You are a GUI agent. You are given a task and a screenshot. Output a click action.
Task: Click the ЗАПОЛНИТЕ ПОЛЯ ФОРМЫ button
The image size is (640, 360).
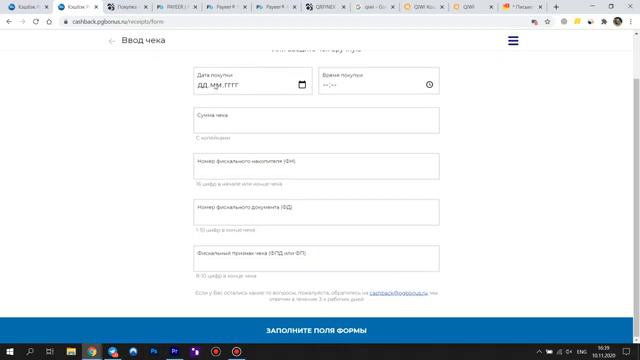316,330
